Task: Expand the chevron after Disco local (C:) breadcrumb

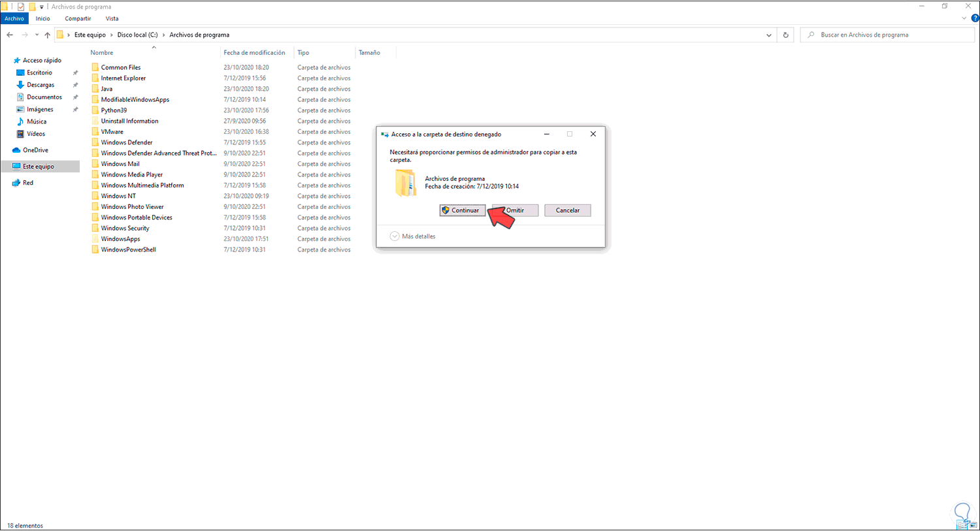Action: (163, 35)
